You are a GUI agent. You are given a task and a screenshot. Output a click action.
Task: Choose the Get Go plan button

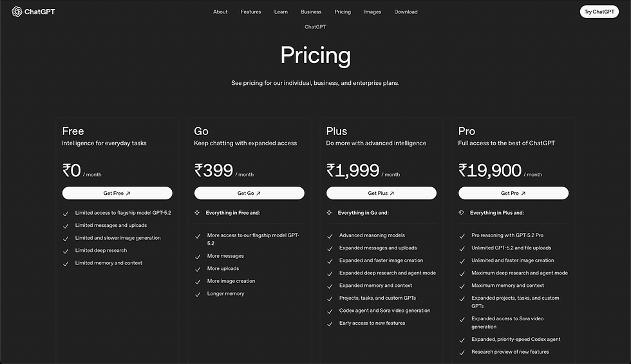(x=249, y=193)
